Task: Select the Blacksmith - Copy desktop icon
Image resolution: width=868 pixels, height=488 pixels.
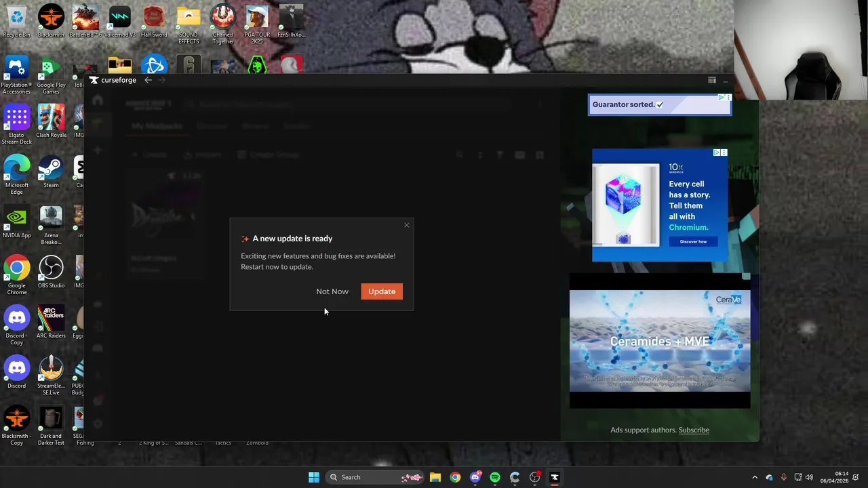Action: coord(16,426)
